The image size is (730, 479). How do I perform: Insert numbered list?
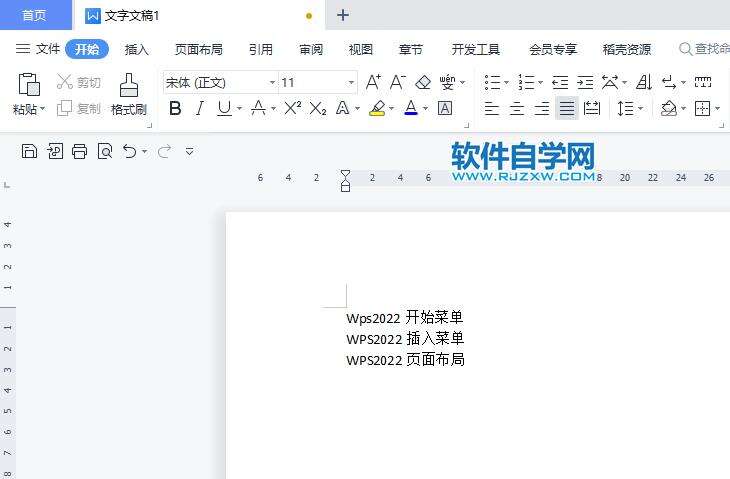click(526, 82)
